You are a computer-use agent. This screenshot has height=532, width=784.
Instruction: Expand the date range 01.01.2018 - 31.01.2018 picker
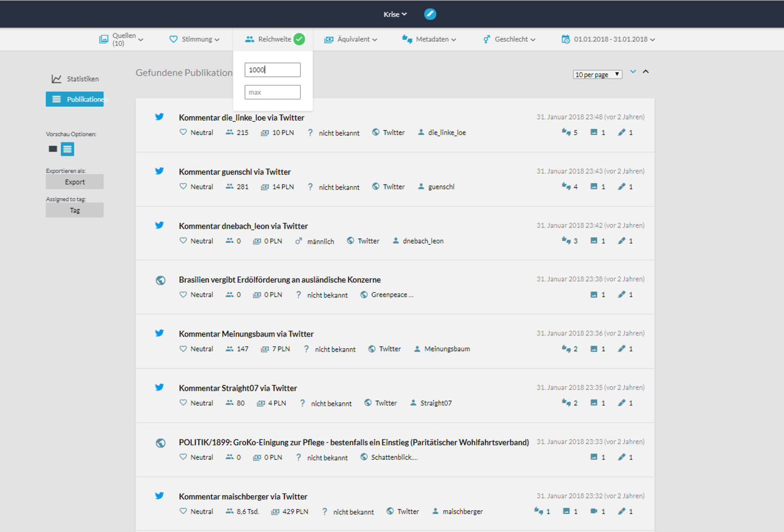coord(609,39)
